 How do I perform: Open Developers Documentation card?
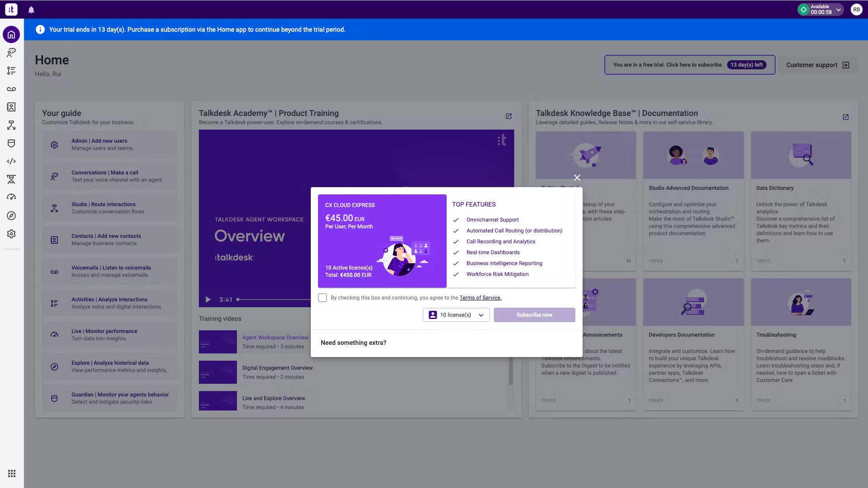(693, 344)
